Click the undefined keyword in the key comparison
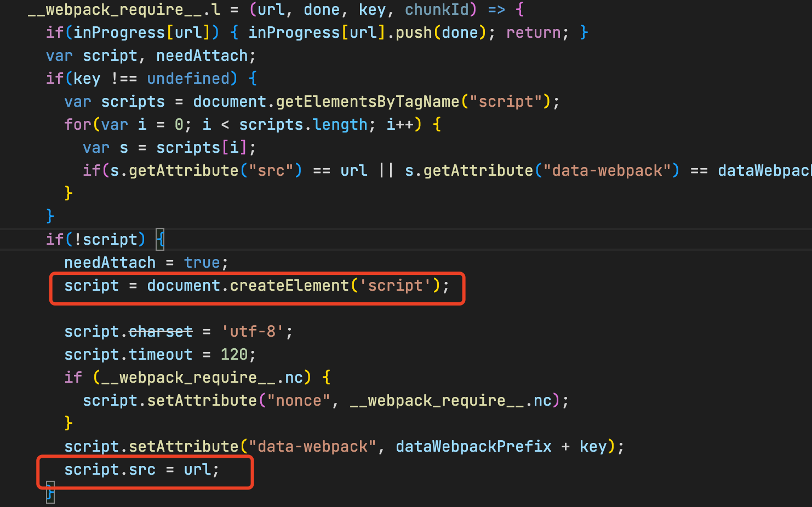Image resolution: width=812 pixels, height=507 pixels. (x=190, y=78)
